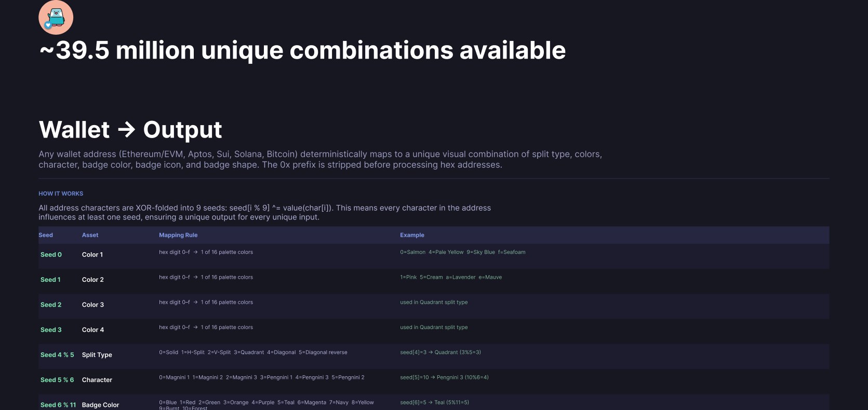The height and width of the screenshot is (410, 868).
Task: Click the Character asset cell
Action: [97, 380]
